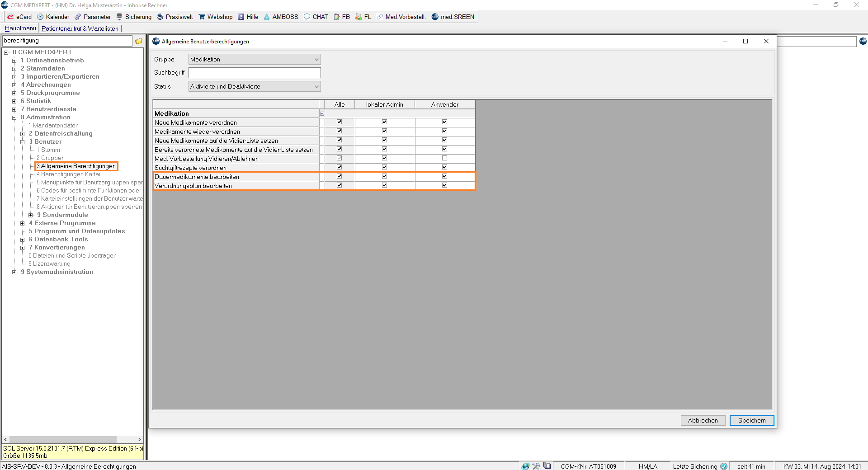Click the tools icon in status bar
This screenshot has height=470, width=868.
click(536, 466)
